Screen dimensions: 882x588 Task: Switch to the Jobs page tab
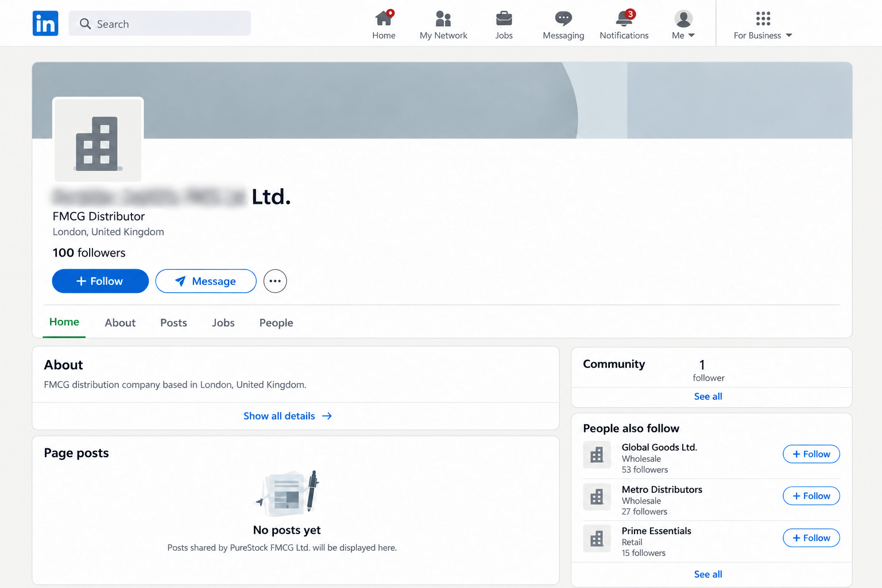223,323
